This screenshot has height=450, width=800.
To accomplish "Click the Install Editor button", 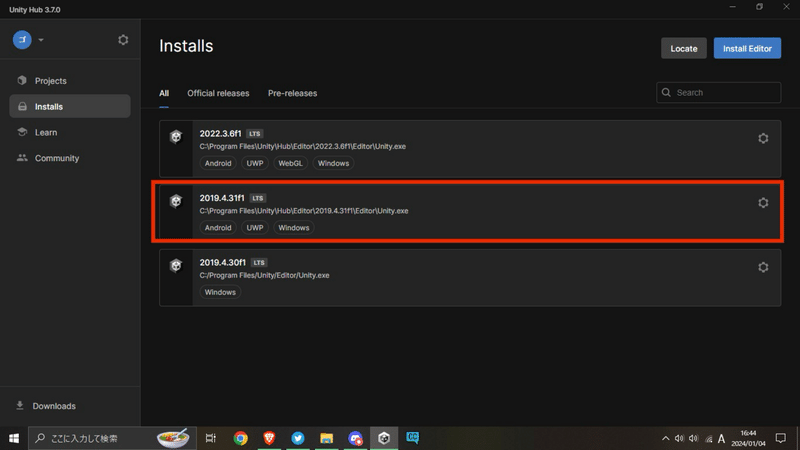I will click(747, 48).
